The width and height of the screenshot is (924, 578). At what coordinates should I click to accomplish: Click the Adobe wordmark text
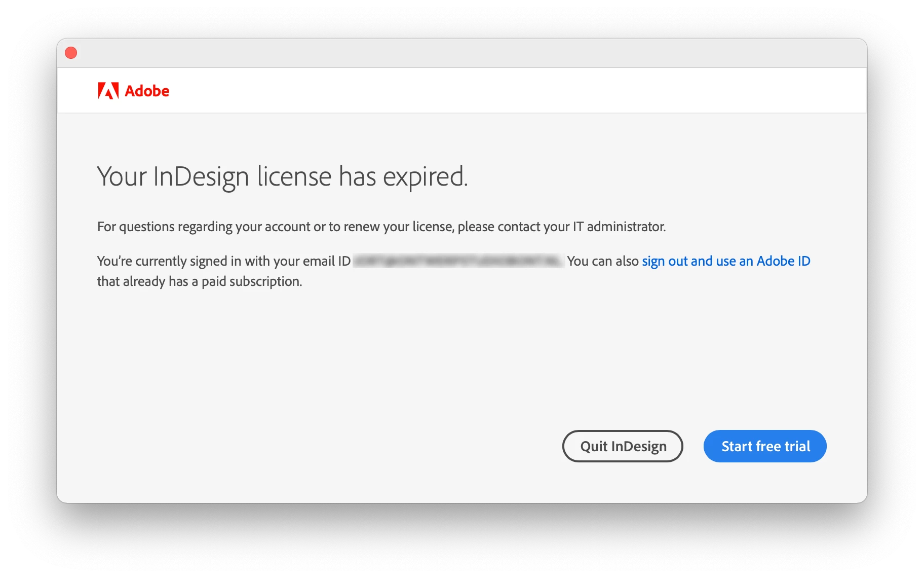pyautogui.click(x=147, y=91)
